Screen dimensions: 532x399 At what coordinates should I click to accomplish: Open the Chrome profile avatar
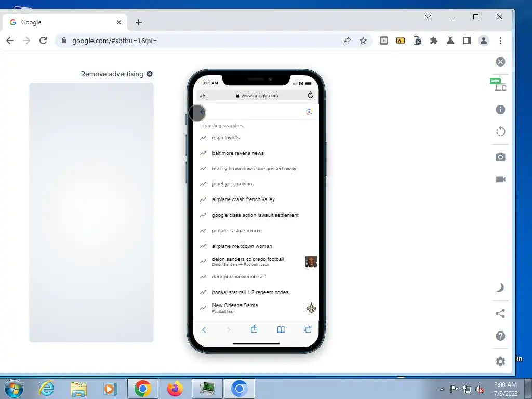coord(484,41)
